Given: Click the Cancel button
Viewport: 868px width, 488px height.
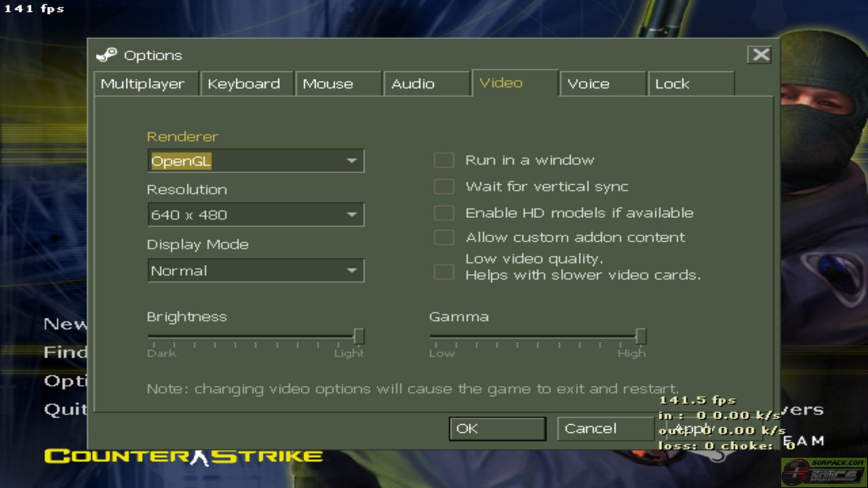Looking at the screenshot, I should (604, 428).
